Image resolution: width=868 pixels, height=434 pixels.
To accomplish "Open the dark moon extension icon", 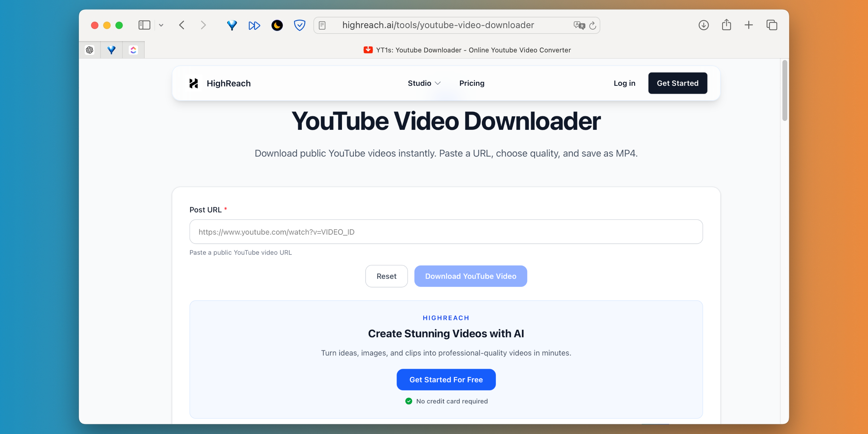I will click(277, 25).
